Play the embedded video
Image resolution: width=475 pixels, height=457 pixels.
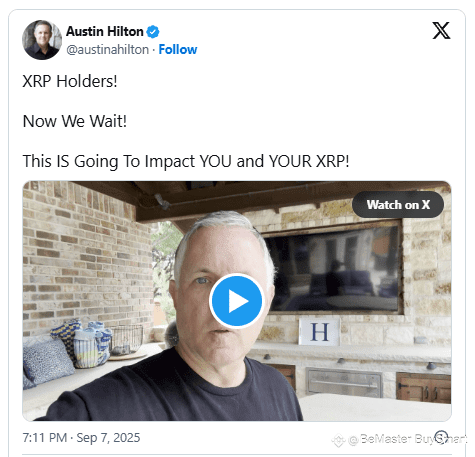237,301
